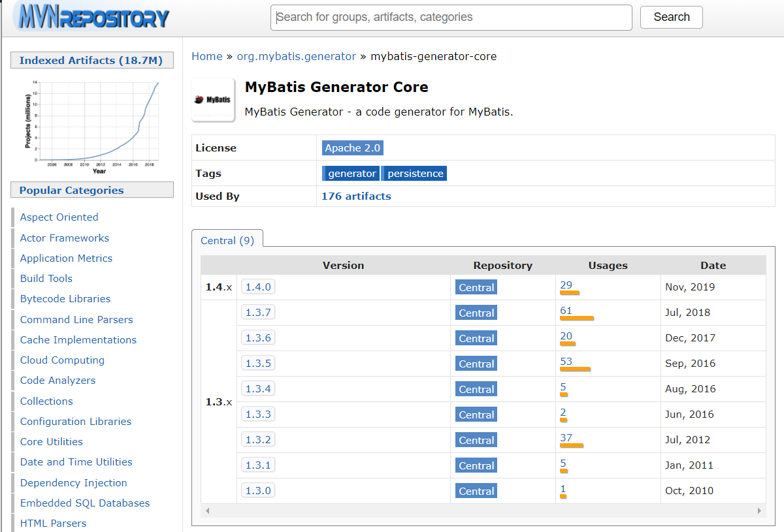The image size is (784, 532).
Task: Open version 1.3.4
Action: click(258, 388)
